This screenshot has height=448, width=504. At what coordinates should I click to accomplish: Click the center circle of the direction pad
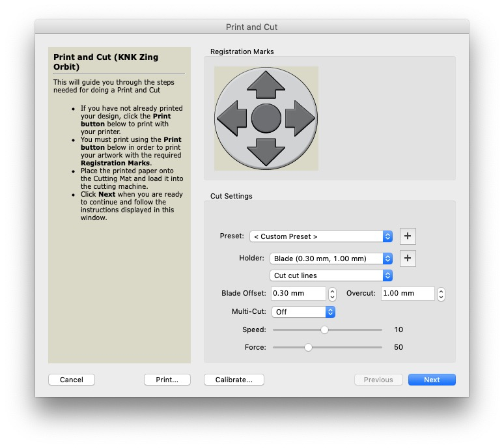(266, 119)
